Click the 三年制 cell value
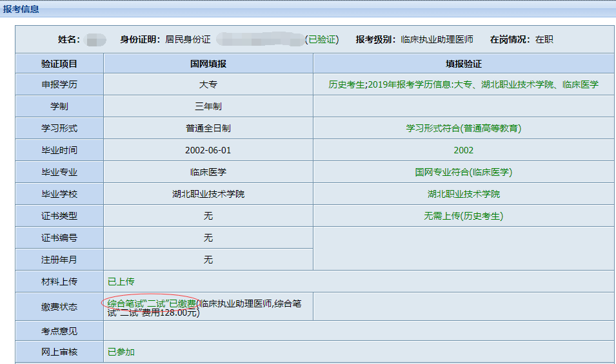This screenshot has height=364, width=616. click(208, 106)
